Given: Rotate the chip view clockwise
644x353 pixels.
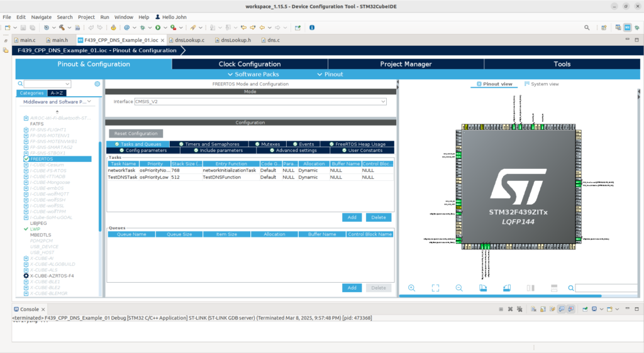Looking at the screenshot, I should point(483,288).
